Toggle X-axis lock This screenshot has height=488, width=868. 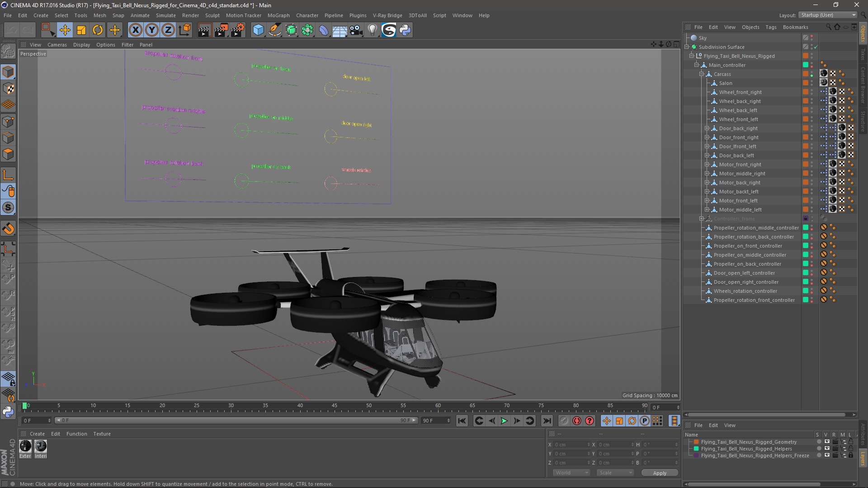pyautogui.click(x=135, y=30)
